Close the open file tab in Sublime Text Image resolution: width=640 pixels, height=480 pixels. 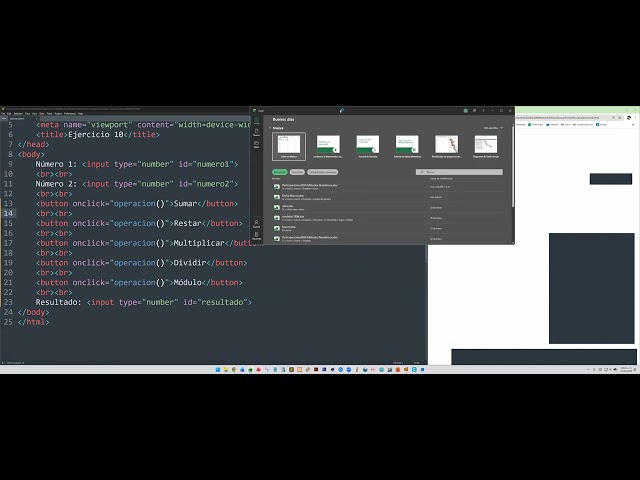36,118
